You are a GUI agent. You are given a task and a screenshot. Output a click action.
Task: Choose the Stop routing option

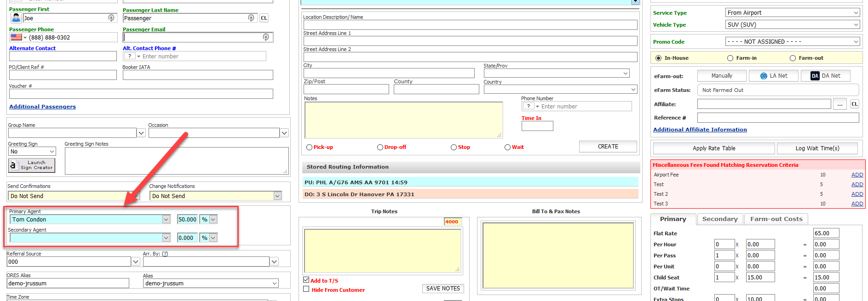click(454, 147)
